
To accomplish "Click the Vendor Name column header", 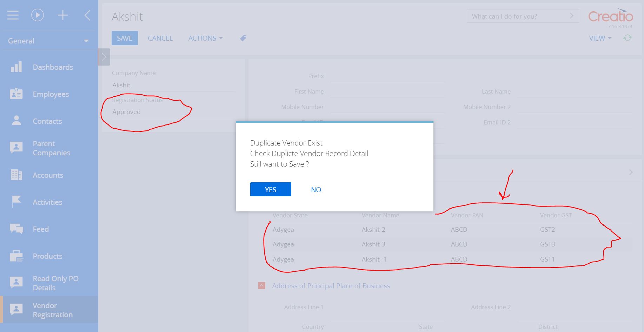I will [380, 215].
